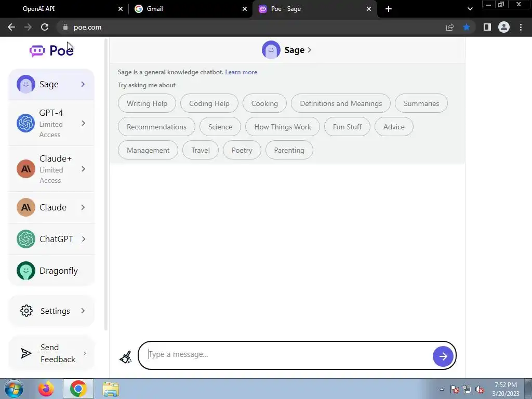532x399 pixels.
Task: Open Chrome three-dot menu
Action: pyautogui.click(x=521, y=27)
